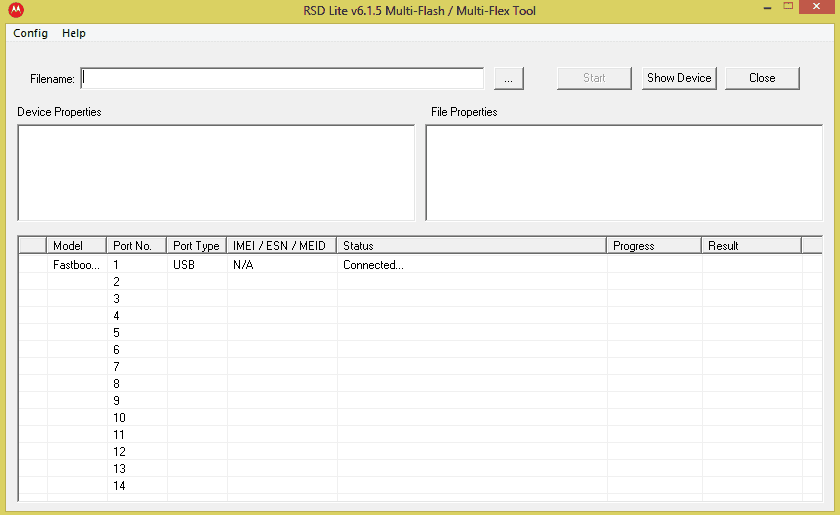This screenshot has height=515, width=840.
Task: Click the Port No. column header
Action: click(x=137, y=245)
